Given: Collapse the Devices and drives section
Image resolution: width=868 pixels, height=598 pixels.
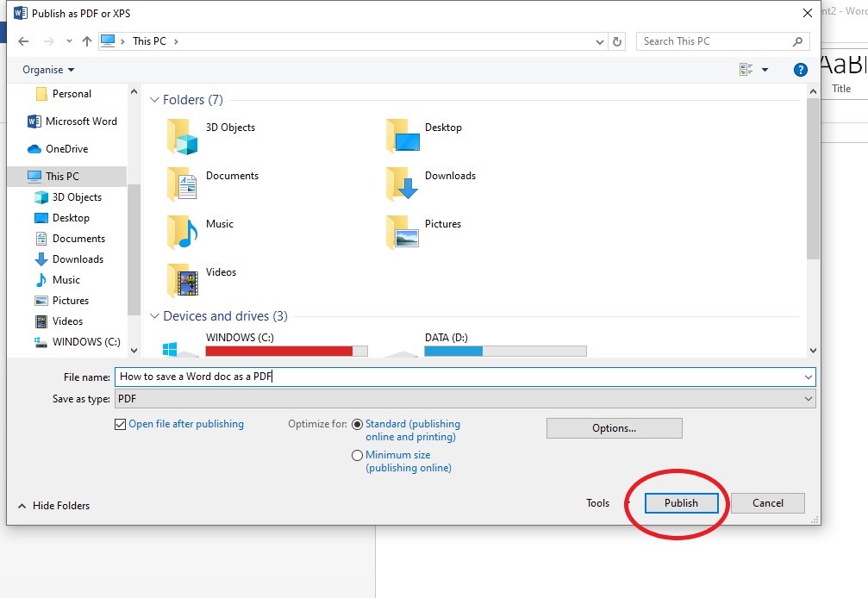Looking at the screenshot, I should point(154,316).
